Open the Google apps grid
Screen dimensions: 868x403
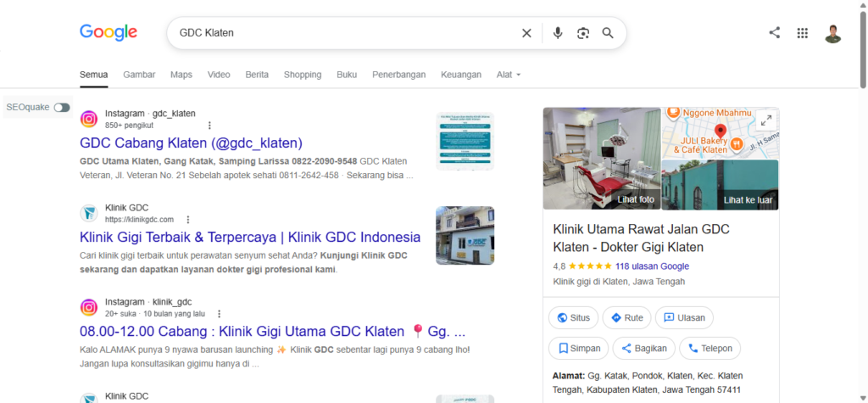802,33
